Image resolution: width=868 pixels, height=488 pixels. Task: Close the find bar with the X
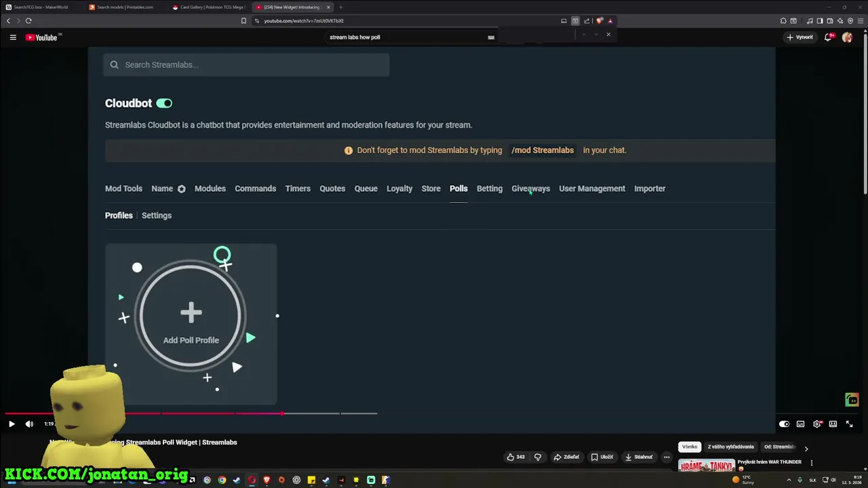click(608, 35)
